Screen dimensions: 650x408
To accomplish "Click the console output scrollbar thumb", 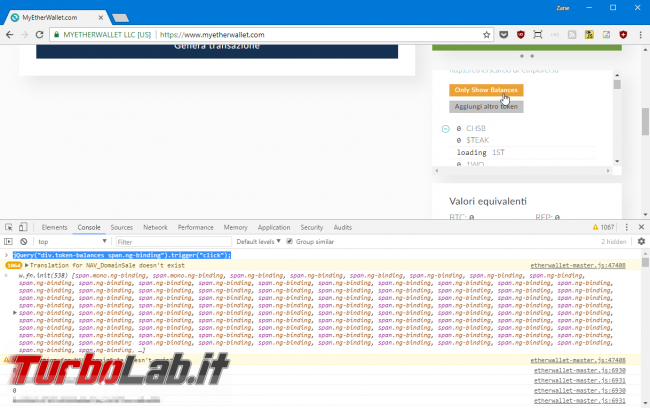I will pyautogui.click(x=645, y=262).
